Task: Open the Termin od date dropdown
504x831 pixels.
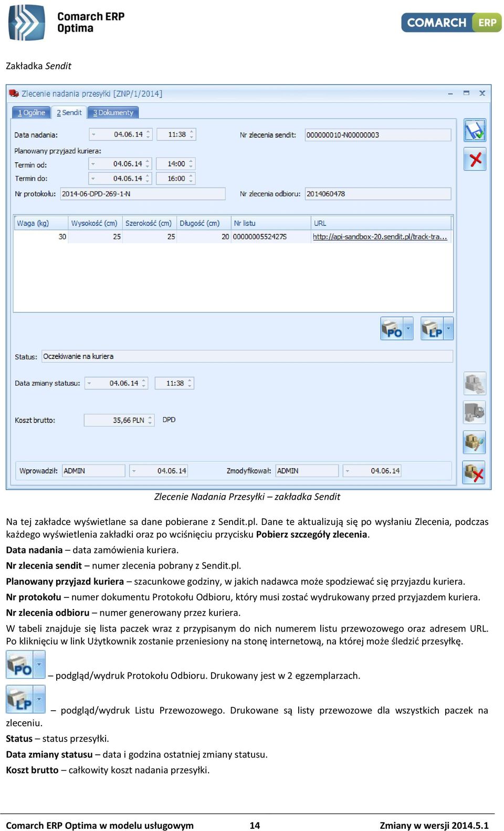Action: coord(93,164)
